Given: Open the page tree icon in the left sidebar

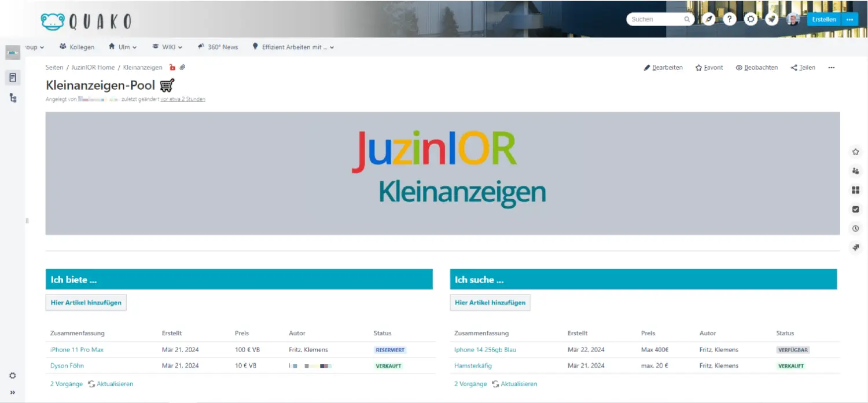Looking at the screenshot, I should [x=13, y=97].
